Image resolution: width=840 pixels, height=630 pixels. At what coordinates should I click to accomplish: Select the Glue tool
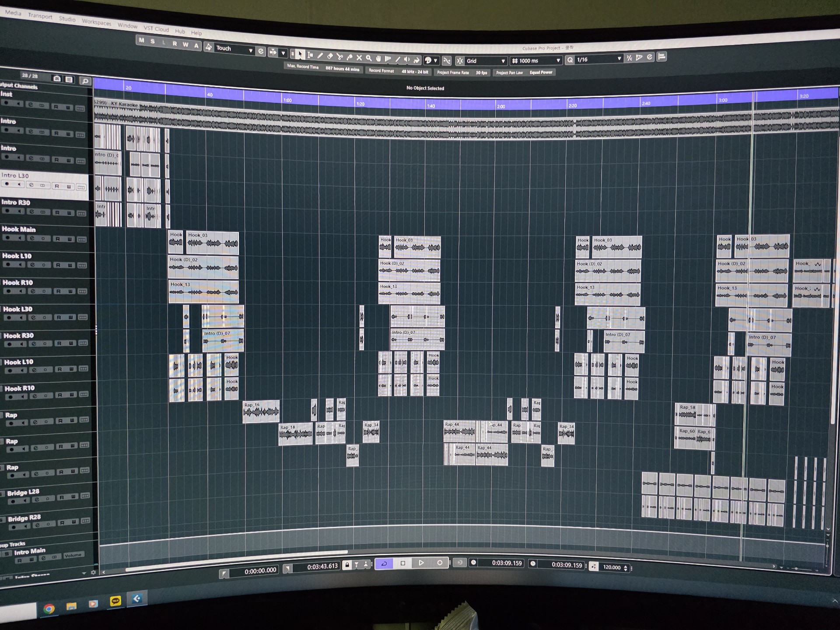coord(349,57)
